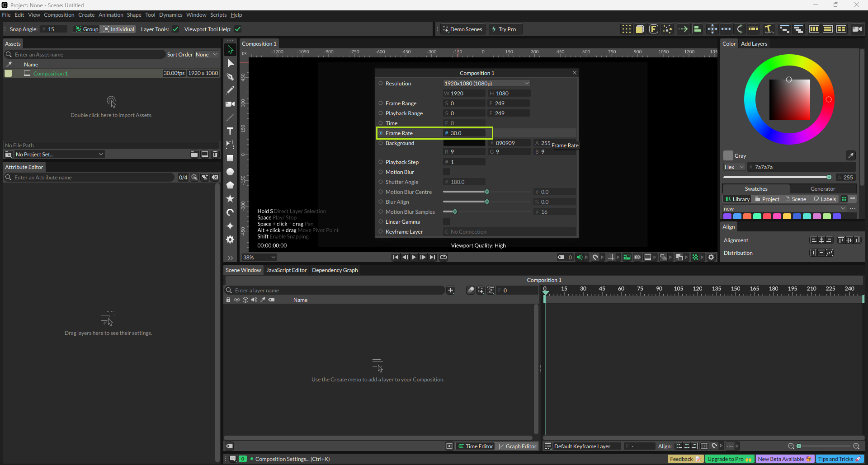Click the Demo Scenes button
Image resolution: width=868 pixels, height=465 pixels.
pos(462,29)
